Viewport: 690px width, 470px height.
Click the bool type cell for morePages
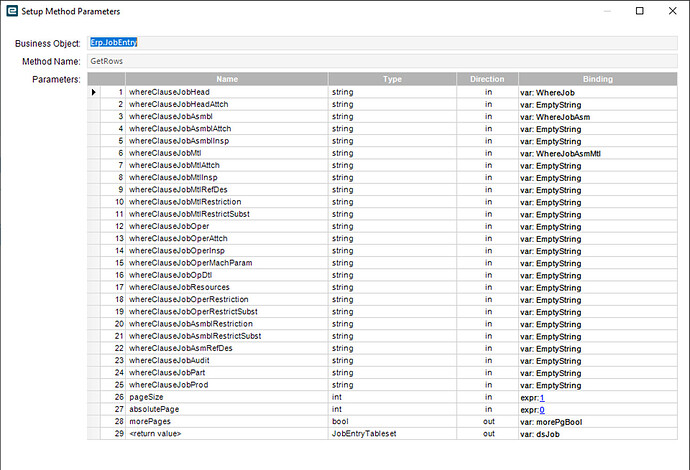click(392, 422)
